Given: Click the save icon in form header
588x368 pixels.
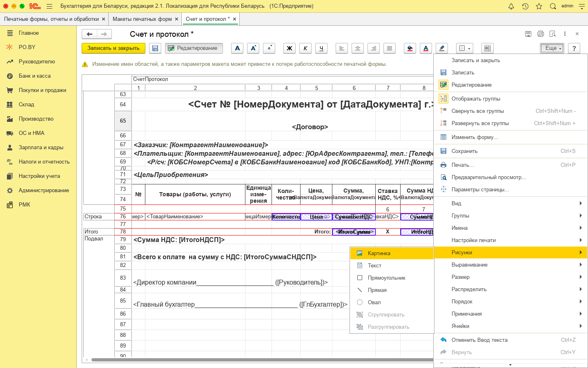Looking at the screenshot, I should click(x=528, y=34).
